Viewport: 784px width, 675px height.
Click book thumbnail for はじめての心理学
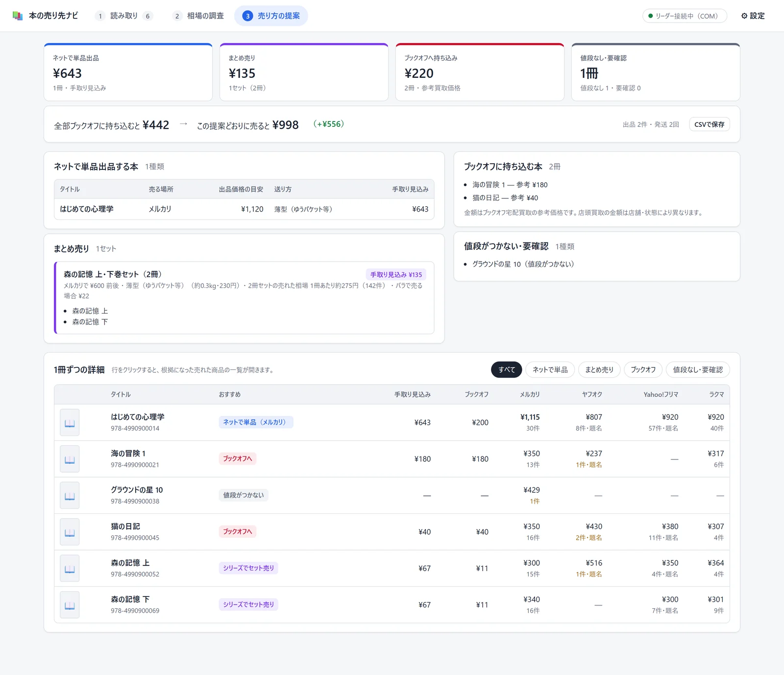click(x=70, y=423)
